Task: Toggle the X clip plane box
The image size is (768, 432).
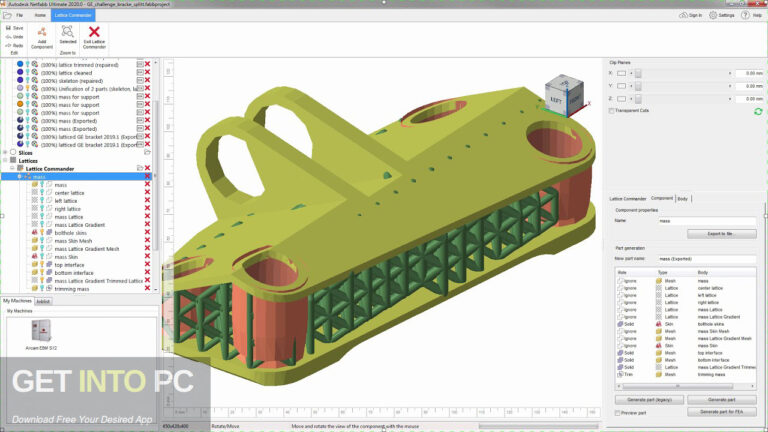Action: (621, 73)
